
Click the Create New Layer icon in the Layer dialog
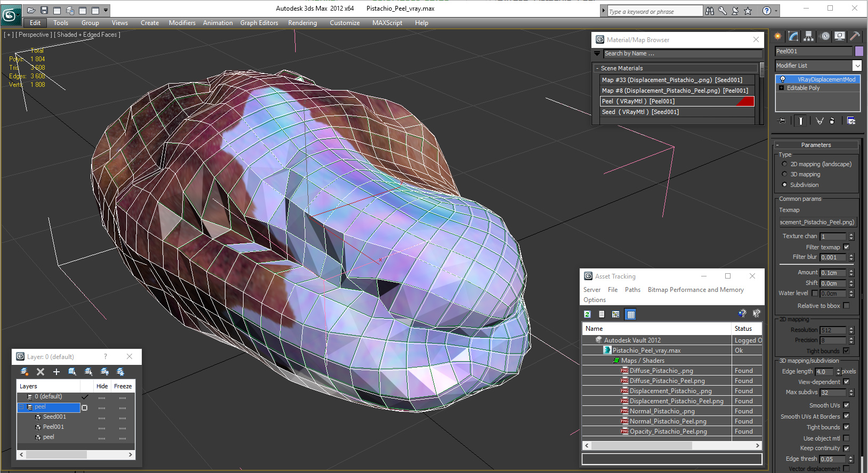(25, 372)
